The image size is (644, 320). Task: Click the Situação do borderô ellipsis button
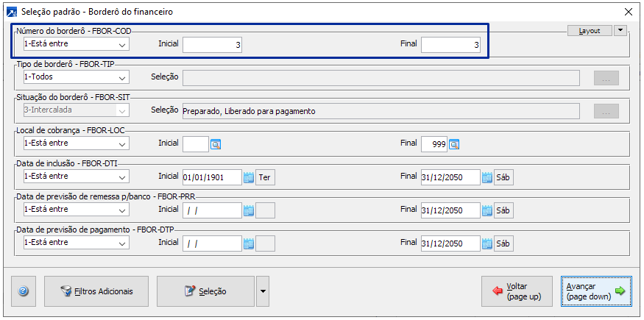click(x=606, y=111)
